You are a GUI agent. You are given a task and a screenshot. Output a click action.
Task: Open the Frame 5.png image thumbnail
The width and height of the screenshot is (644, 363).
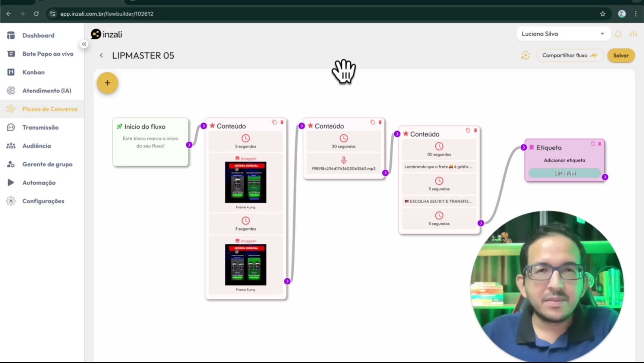tap(246, 265)
